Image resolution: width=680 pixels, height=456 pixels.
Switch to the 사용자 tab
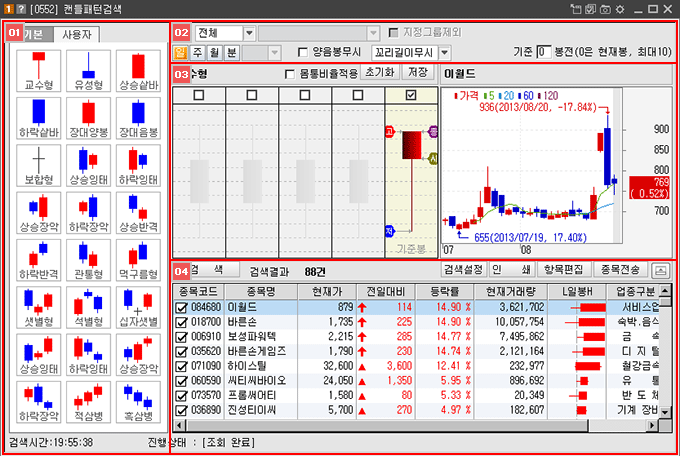79,34
